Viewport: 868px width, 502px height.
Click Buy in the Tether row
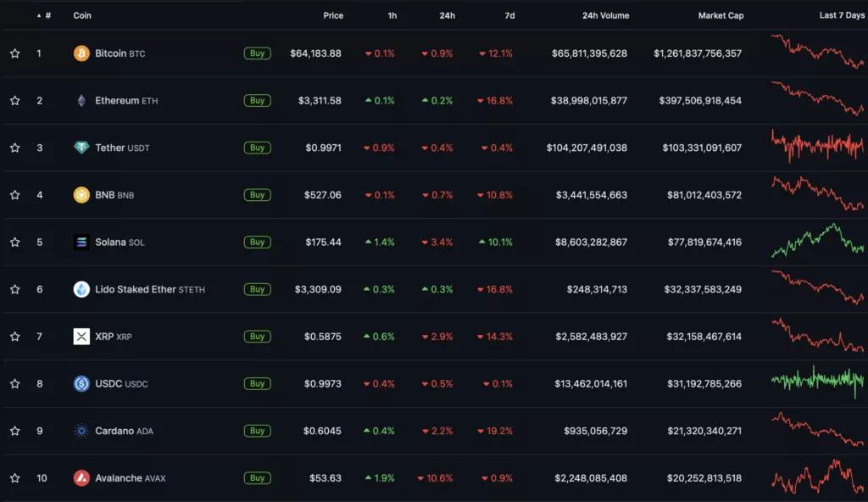[x=258, y=148]
